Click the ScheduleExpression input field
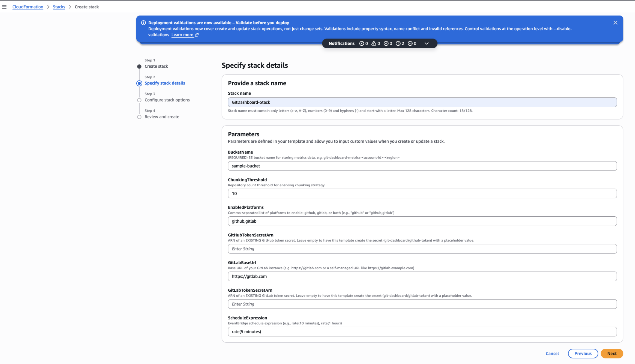Image resolution: width=635 pixels, height=364 pixels. click(422, 332)
